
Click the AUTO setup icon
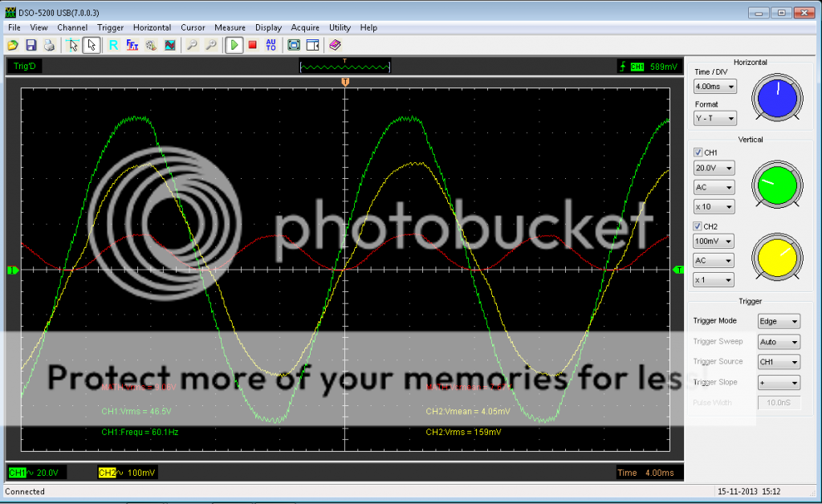coord(271,45)
